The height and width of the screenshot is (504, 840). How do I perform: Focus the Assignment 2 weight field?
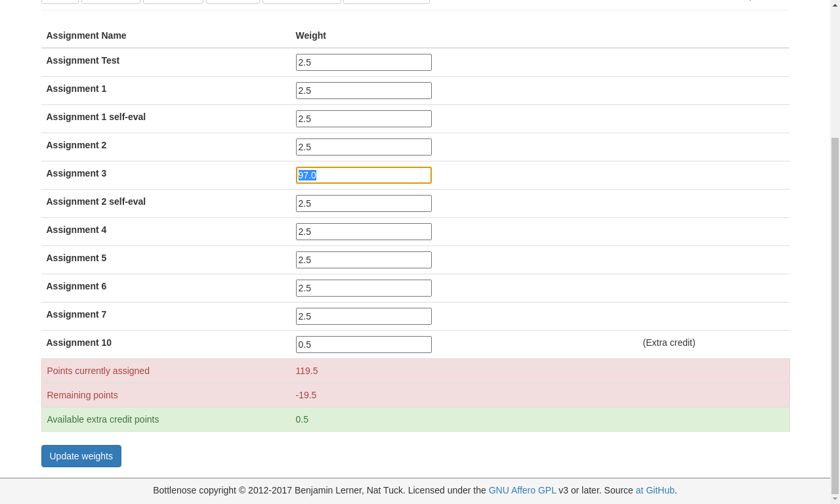(x=364, y=147)
